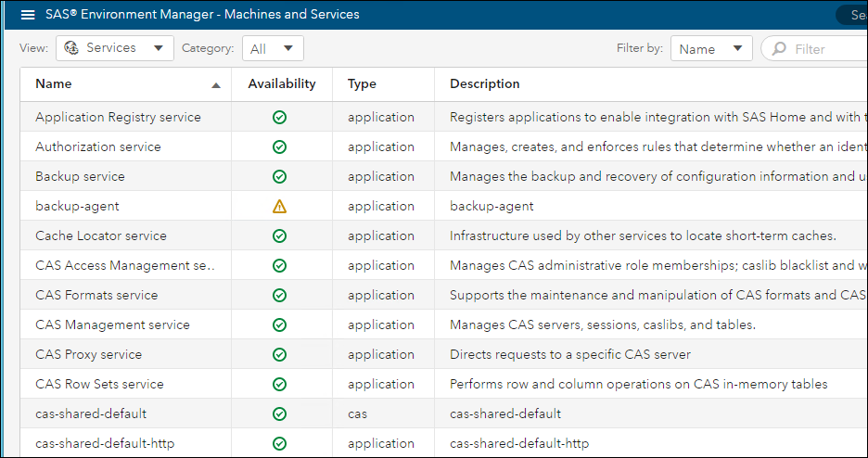Open the hamburger navigation menu

28,15
